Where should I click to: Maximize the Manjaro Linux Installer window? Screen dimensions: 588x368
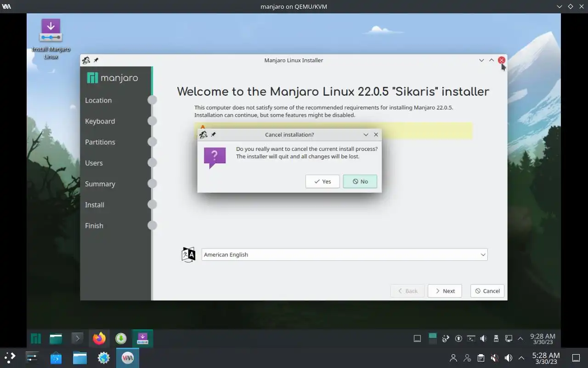(492, 60)
